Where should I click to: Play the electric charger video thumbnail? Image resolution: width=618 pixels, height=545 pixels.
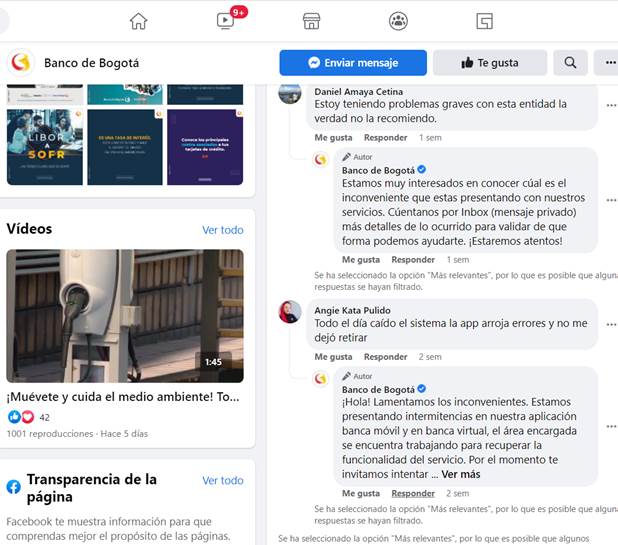(x=125, y=316)
